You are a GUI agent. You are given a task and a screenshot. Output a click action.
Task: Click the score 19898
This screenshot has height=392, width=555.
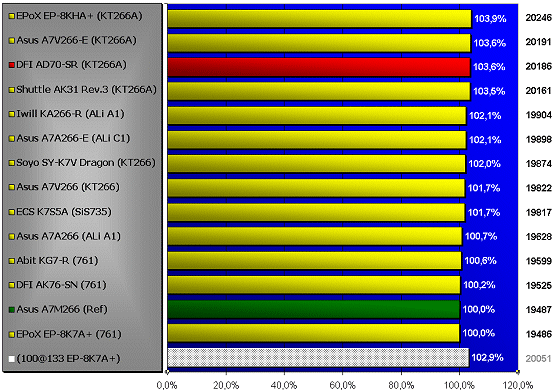[x=539, y=140]
